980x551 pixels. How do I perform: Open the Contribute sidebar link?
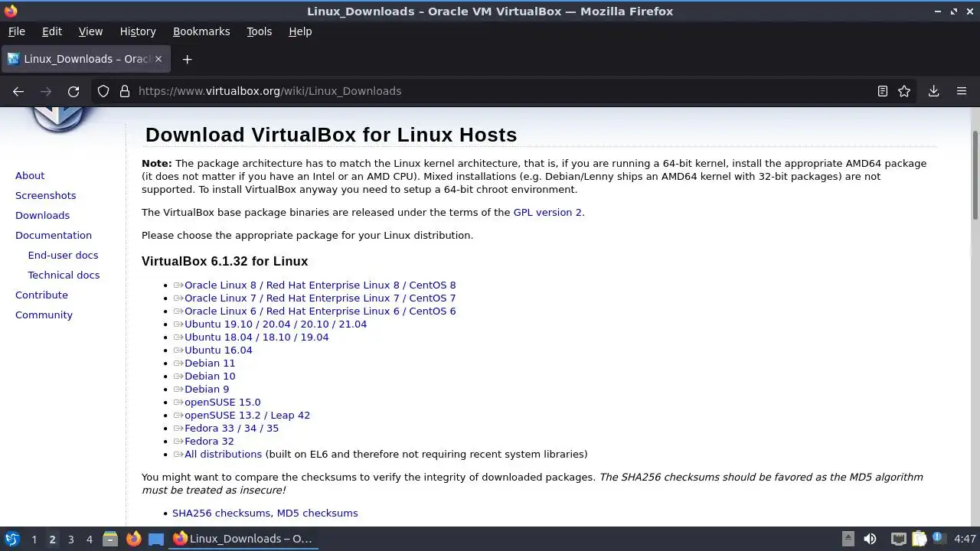click(x=41, y=295)
